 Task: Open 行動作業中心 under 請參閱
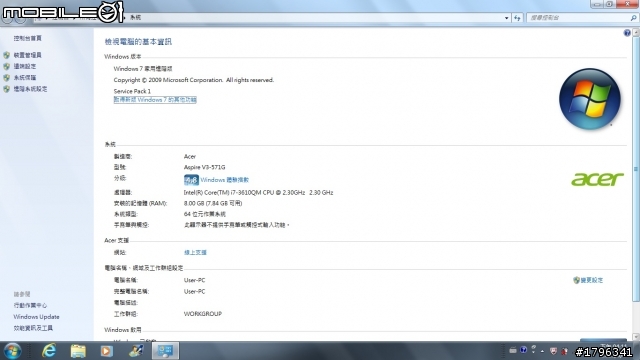30,305
